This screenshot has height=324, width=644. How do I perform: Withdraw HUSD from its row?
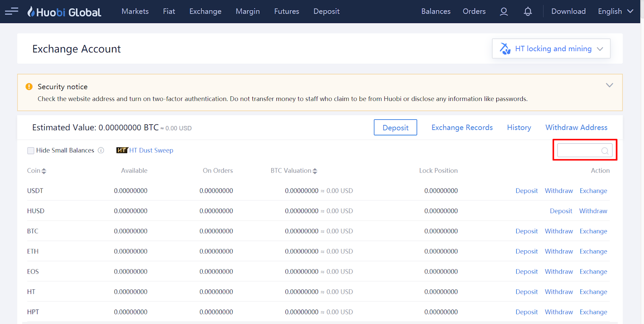click(593, 211)
